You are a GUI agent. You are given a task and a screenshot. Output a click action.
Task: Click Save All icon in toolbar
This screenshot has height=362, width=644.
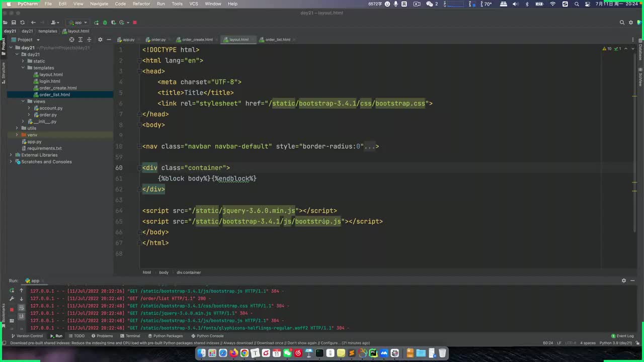14,23
